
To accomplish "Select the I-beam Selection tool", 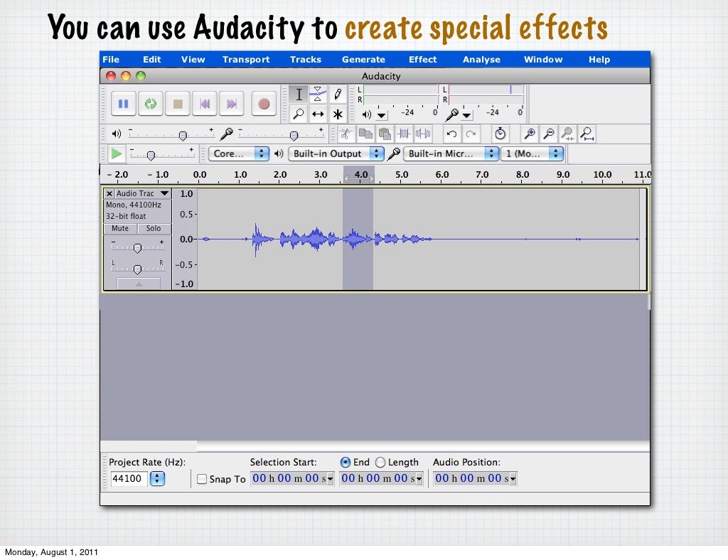I will click(x=299, y=95).
